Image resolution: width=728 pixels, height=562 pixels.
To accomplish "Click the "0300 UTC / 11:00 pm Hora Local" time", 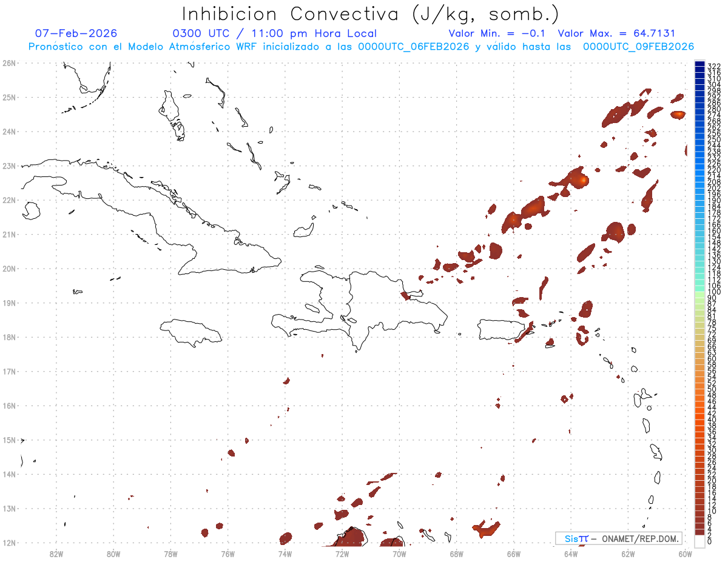I will coord(275,33).
